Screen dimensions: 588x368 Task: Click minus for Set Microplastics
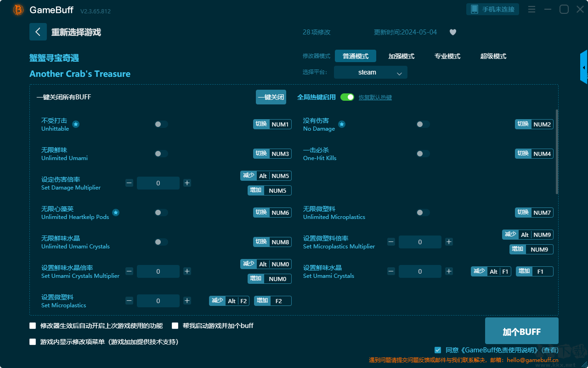[129, 301]
